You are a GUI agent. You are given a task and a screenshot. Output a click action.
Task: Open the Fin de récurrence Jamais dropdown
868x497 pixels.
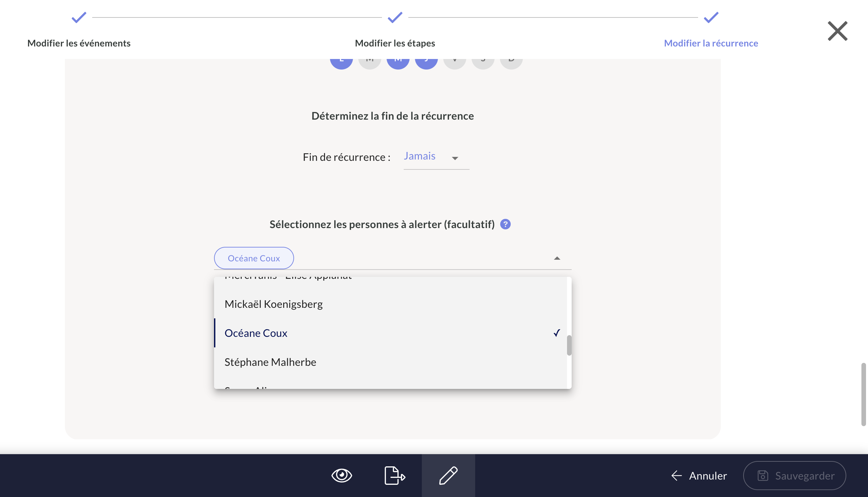(420, 156)
